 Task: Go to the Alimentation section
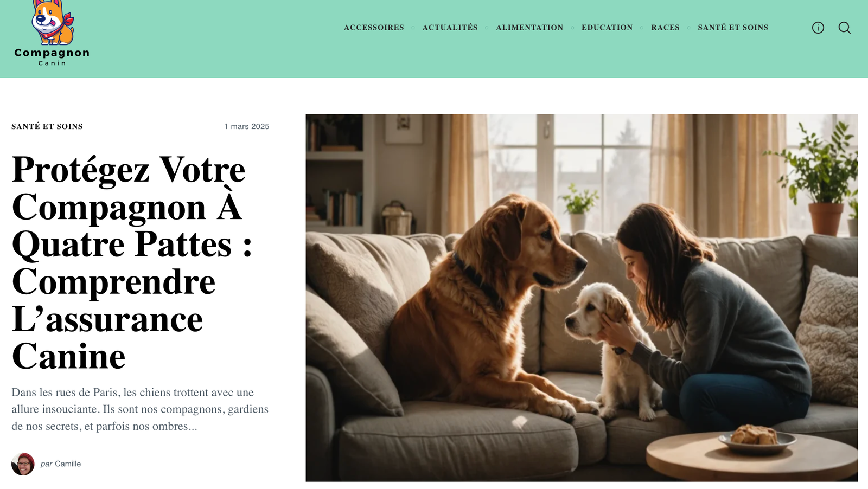(x=529, y=28)
